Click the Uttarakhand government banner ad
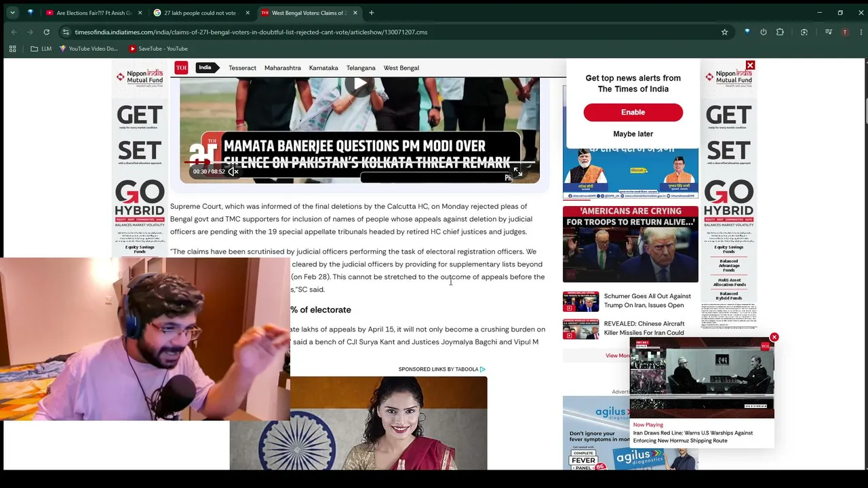The width and height of the screenshot is (868, 488). click(x=631, y=174)
